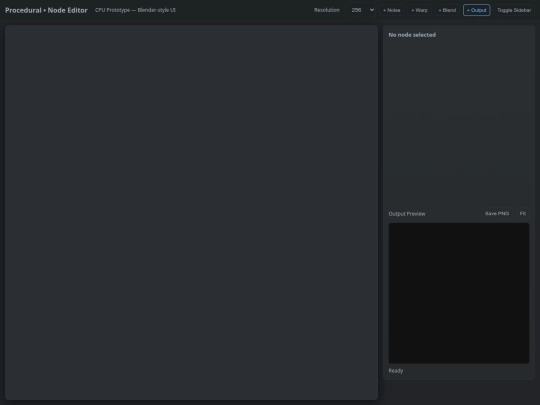Click the 'CPU Prototype — Blender-style UI' subtitle
540x405 pixels.
[135, 10]
